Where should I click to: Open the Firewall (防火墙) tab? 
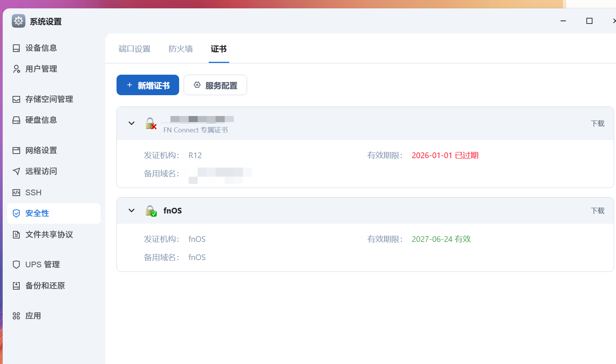click(181, 49)
